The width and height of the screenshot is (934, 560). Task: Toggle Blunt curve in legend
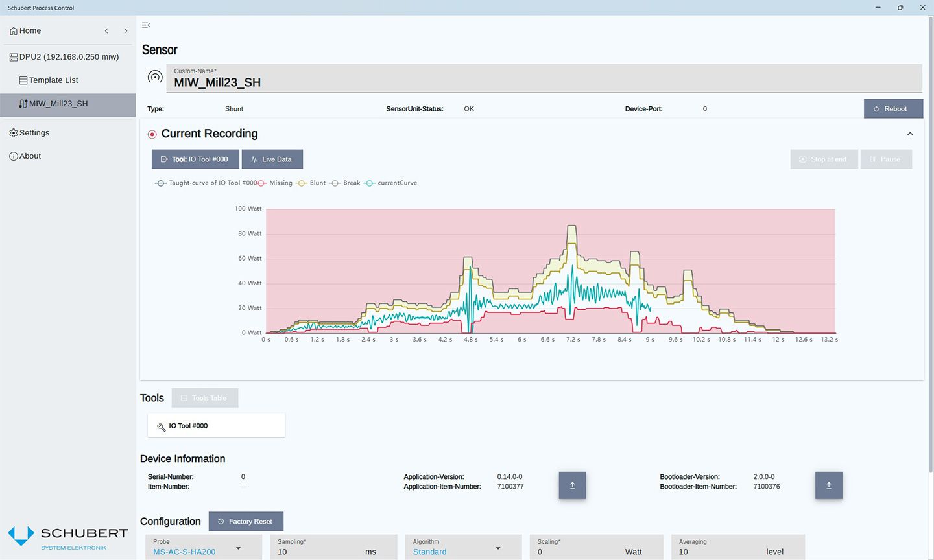click(311, 183)
